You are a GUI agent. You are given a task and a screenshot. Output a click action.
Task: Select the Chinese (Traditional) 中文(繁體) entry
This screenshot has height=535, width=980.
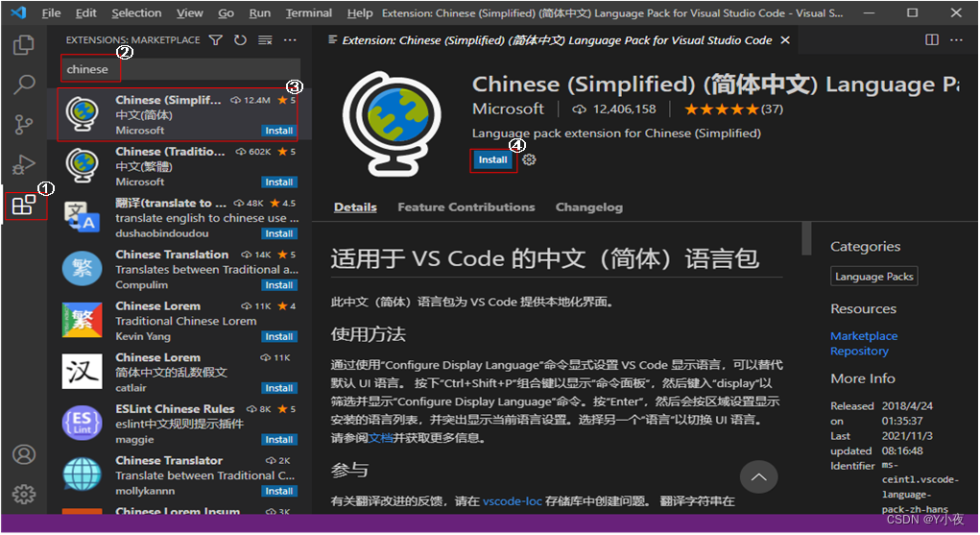click(179, 166)
